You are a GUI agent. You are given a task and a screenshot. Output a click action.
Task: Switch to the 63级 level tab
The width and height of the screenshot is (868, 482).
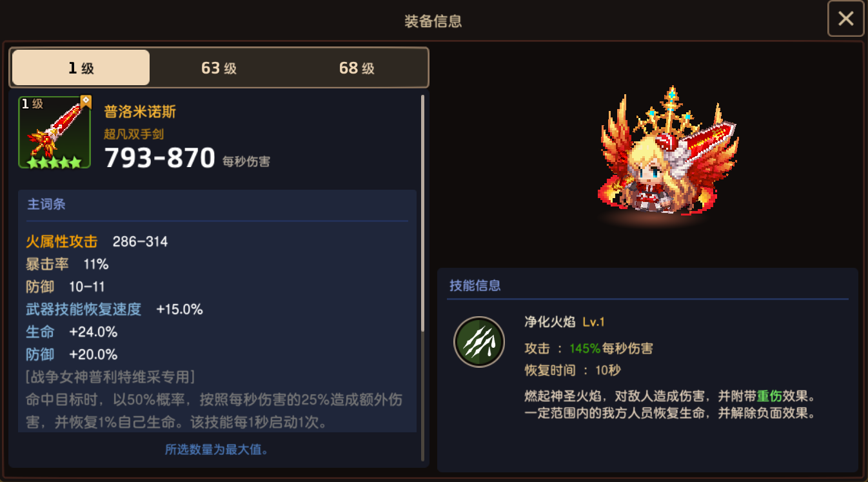pos(219,68)
